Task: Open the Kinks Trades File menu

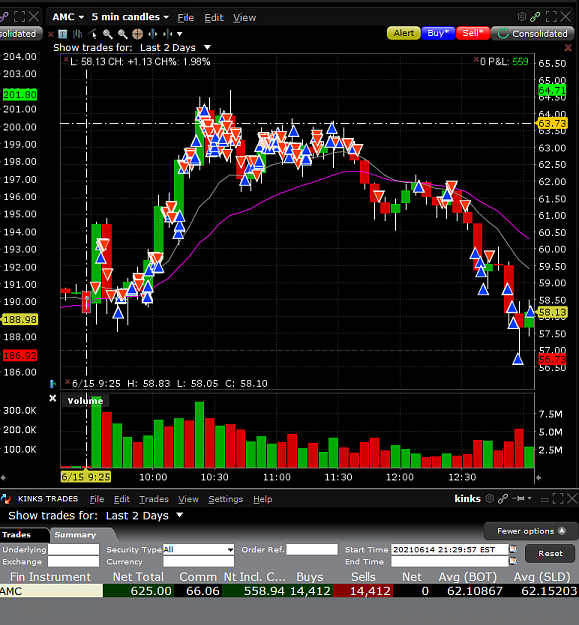Action: (x=97, y=499)
